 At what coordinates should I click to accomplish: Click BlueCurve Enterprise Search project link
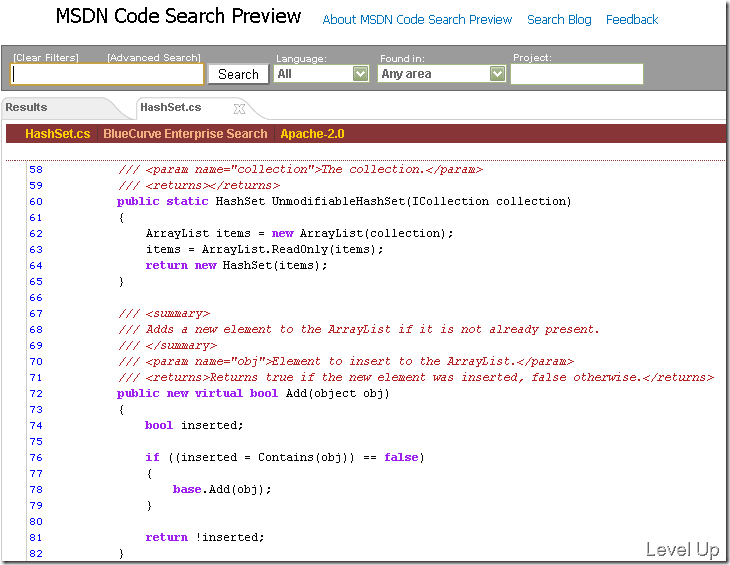pos(185,134)
